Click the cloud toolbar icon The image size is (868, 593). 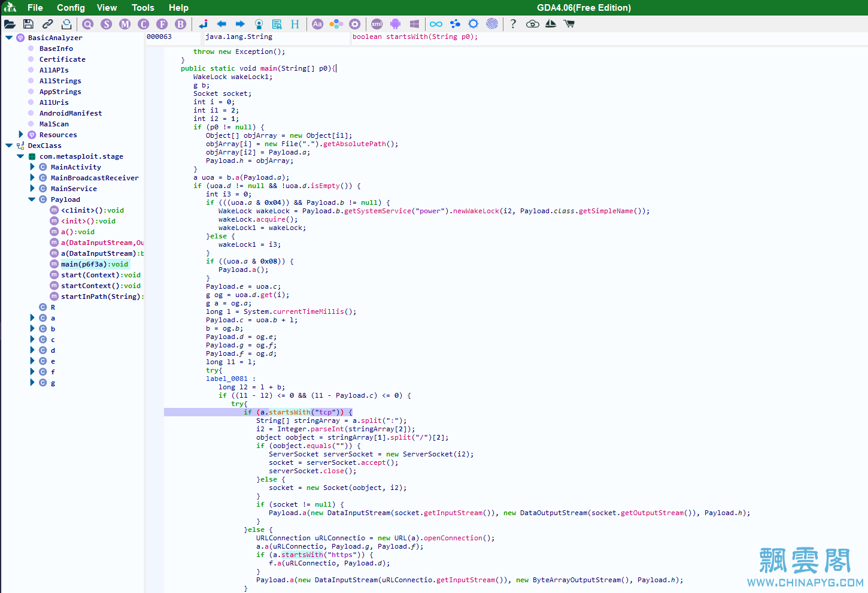(533, 24)
